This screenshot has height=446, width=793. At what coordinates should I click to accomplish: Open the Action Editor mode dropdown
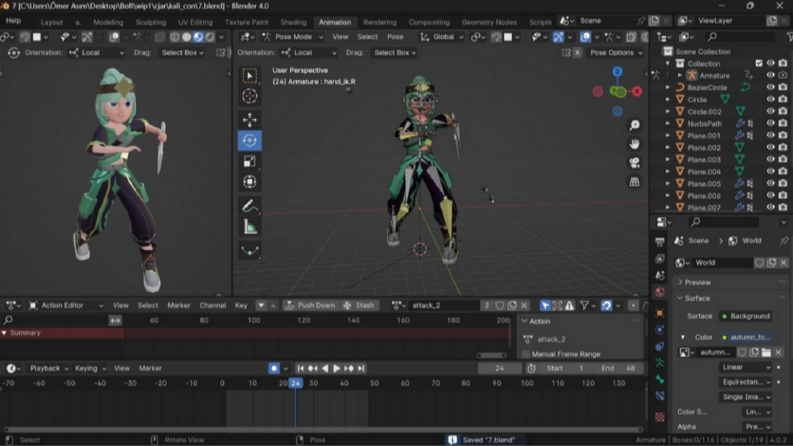(66, 305)
